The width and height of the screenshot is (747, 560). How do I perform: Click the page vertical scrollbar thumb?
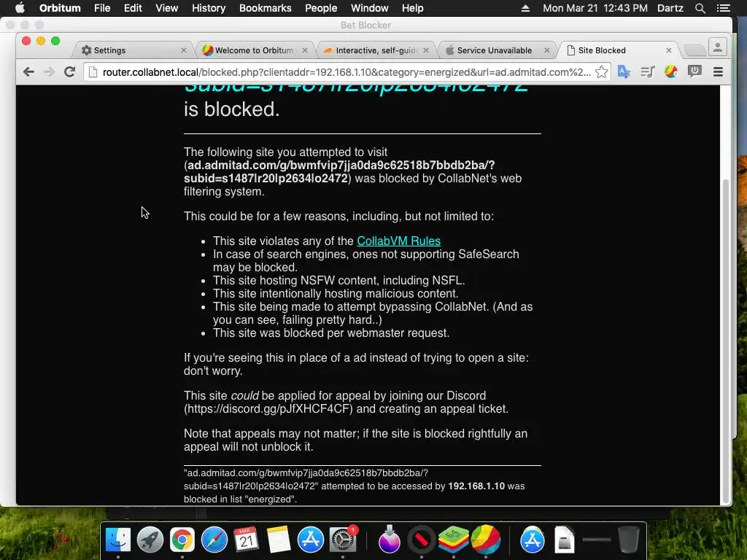(x=726, y=341)
